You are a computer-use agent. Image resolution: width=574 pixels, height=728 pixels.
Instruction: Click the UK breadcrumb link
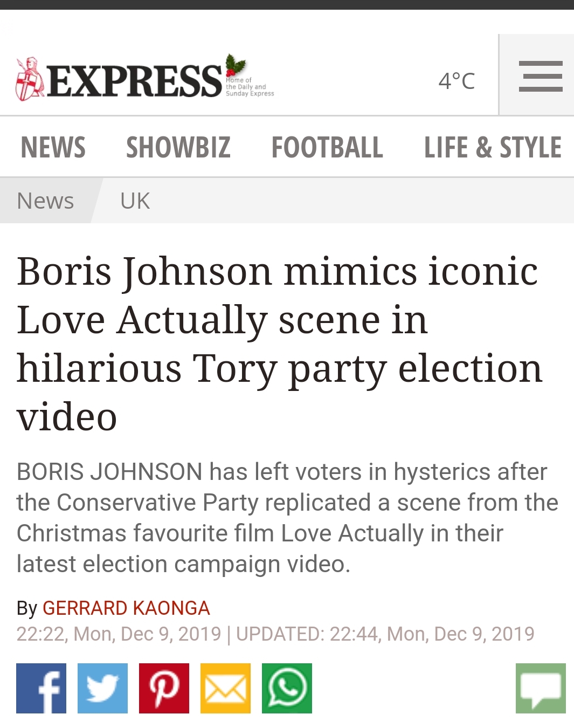click(135, 201)
